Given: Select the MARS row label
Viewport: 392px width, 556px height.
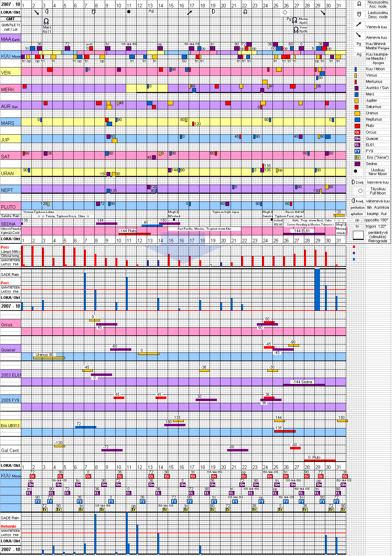Looking at the screenshot, I should coord(8,123).
